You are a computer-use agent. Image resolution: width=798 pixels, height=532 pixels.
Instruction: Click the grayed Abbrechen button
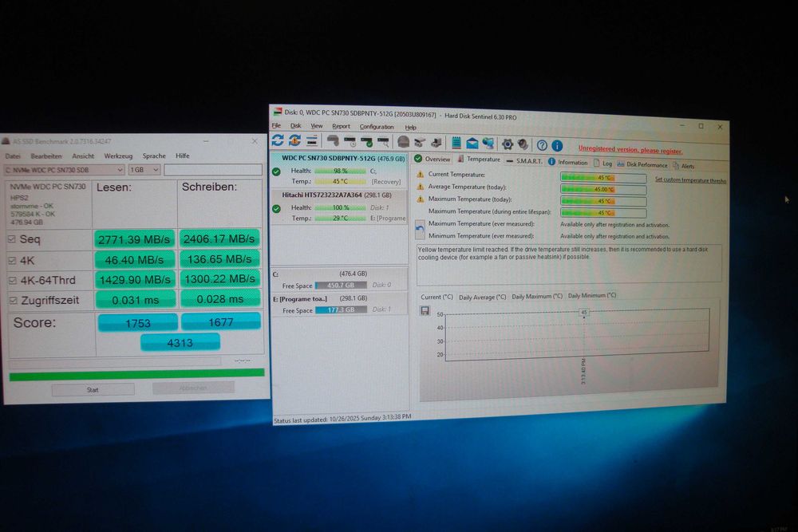coord(193,388)
